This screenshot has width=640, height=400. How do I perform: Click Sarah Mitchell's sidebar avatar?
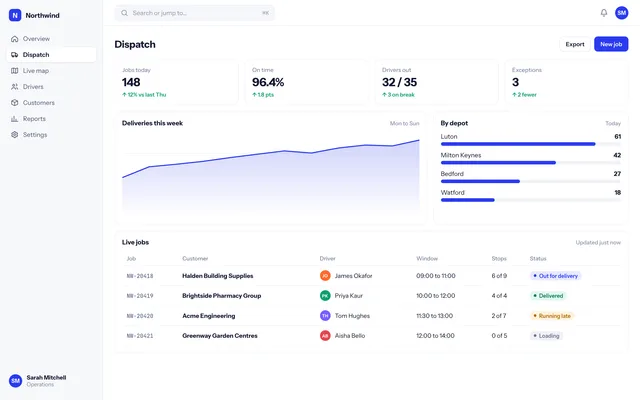[x=16, y=381]
